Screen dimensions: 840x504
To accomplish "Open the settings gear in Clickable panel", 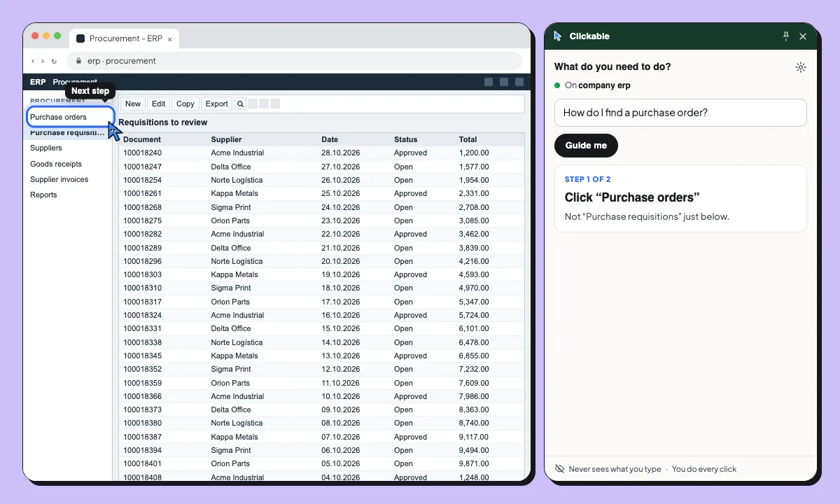I will coord(801,67).
